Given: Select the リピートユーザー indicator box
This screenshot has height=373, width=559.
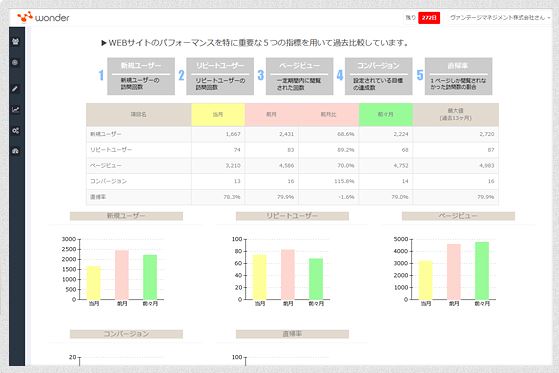Looking at the screenshot, I should point(220,76).
